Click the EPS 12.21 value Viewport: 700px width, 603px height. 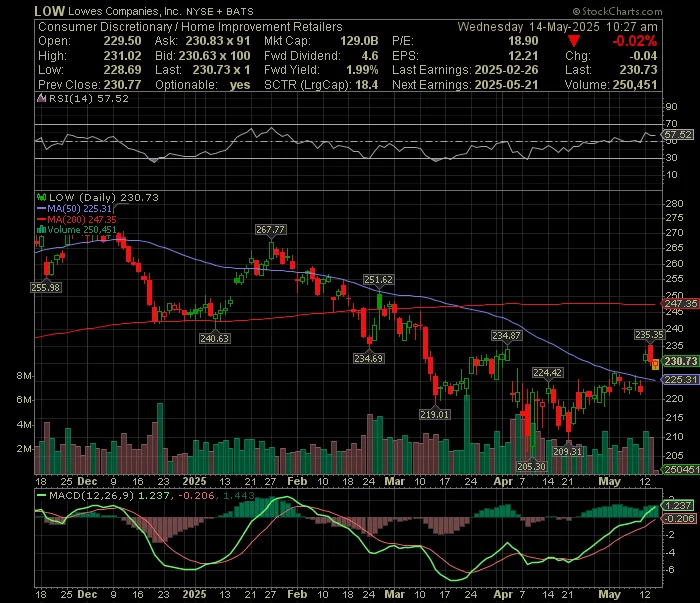pyautogui.click(x=523, y=55)
